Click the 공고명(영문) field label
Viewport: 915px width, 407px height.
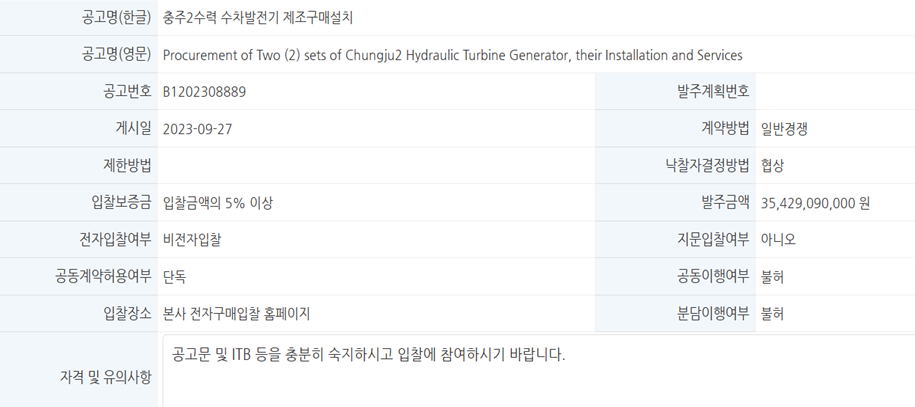point(116,55)
